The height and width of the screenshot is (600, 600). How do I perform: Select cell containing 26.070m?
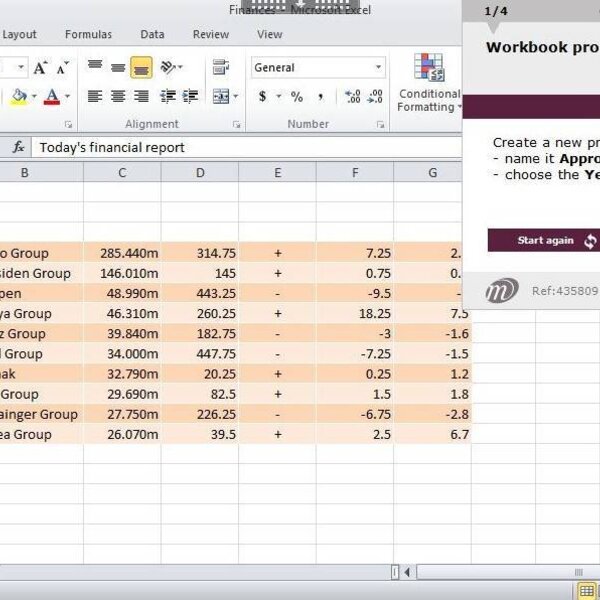122,434
